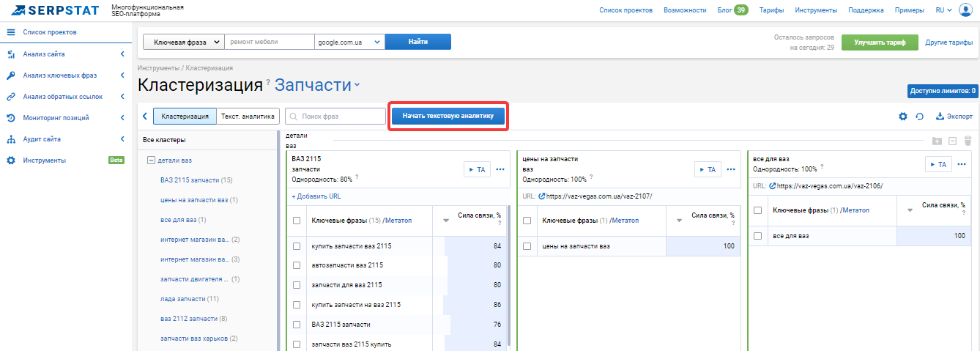Click the blog counter badge 39
The width and height of the screenshot is (980, 351).
[x=741, y=10]
